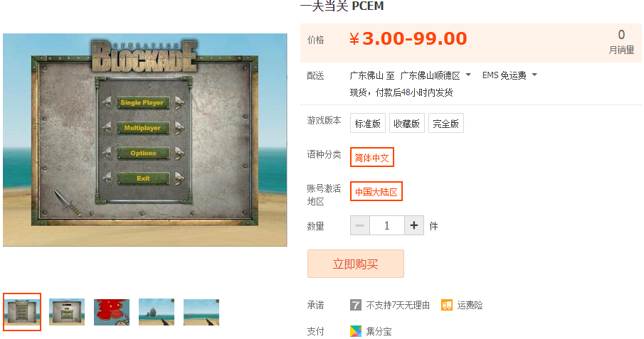Select the fifth ocean view thumbnail

201,312
